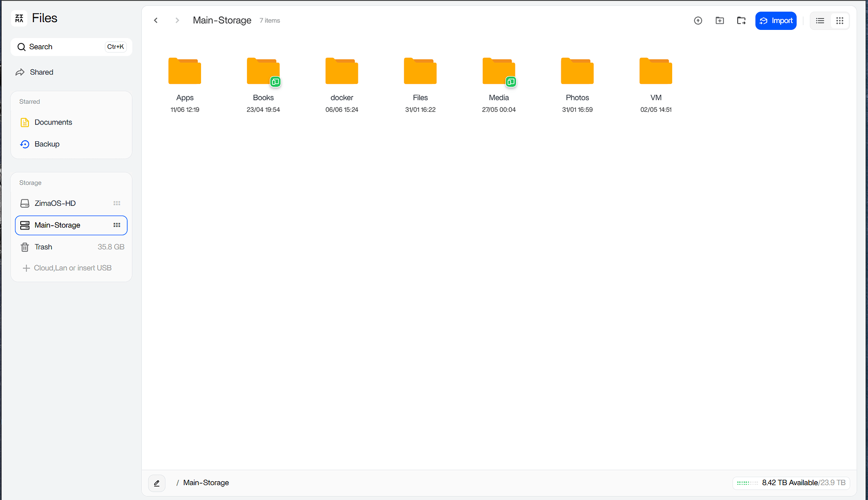Click the green badge on Books folder

(275, 82)
